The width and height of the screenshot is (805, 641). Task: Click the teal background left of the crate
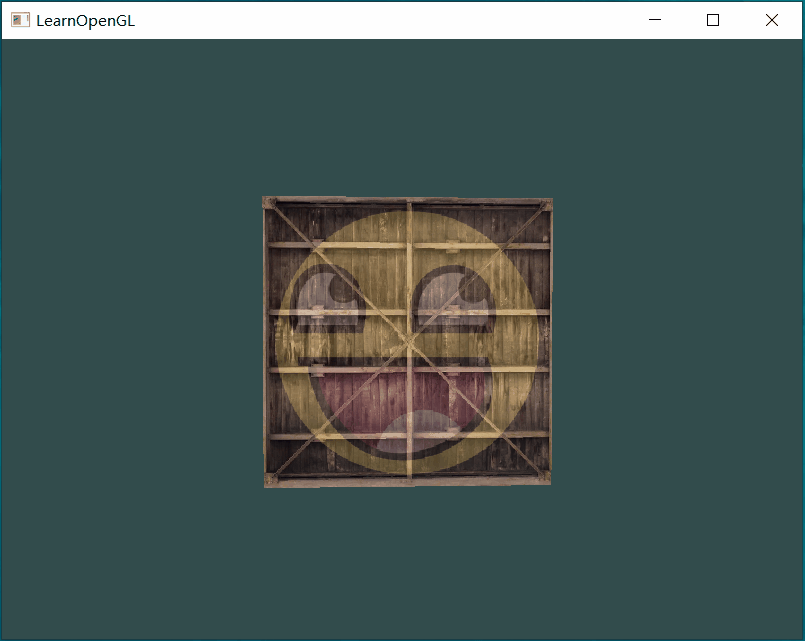click(x=130, y=340)
